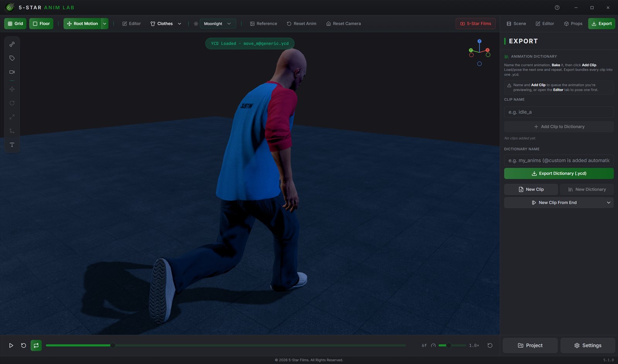Screen dimensions: 618x364
Task: Click the blue Z axis on gizmo
Action: (479, 41)
